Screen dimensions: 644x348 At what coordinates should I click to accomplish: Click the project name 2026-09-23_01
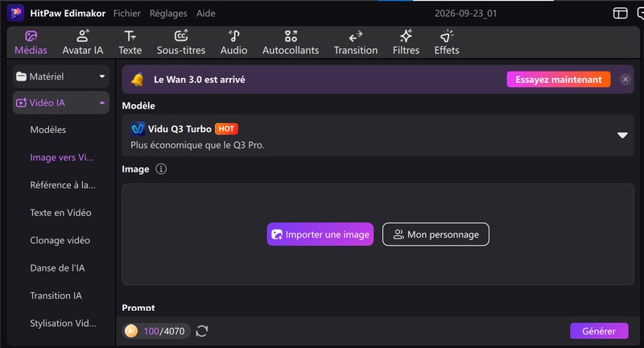coord(466,13)
